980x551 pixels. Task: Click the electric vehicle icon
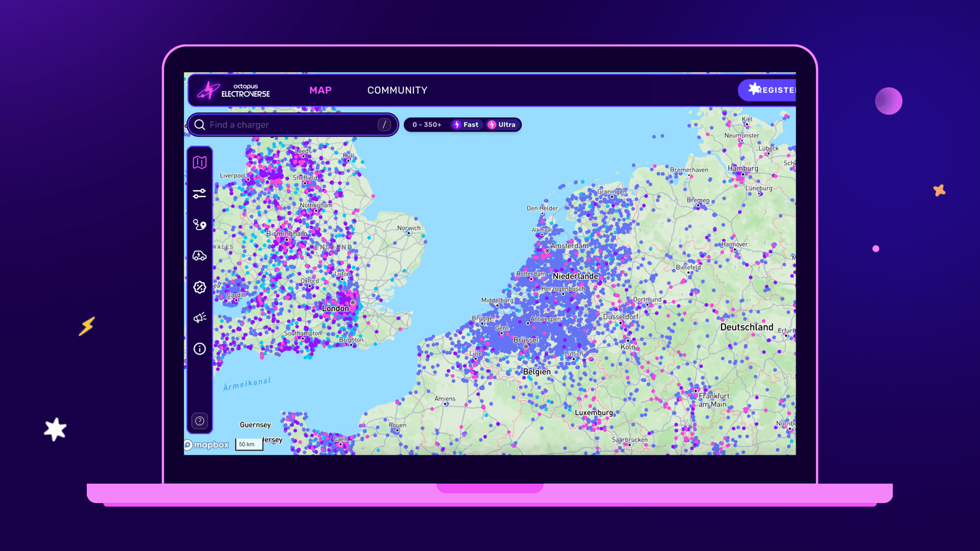(x=200, y=255)
